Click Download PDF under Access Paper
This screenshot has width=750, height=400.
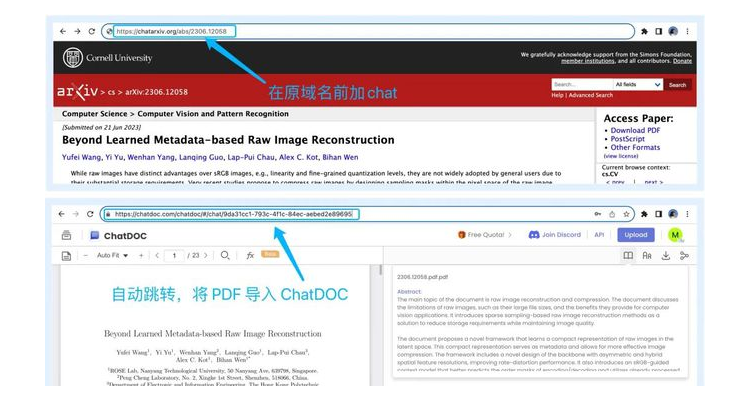coord(635,130)
